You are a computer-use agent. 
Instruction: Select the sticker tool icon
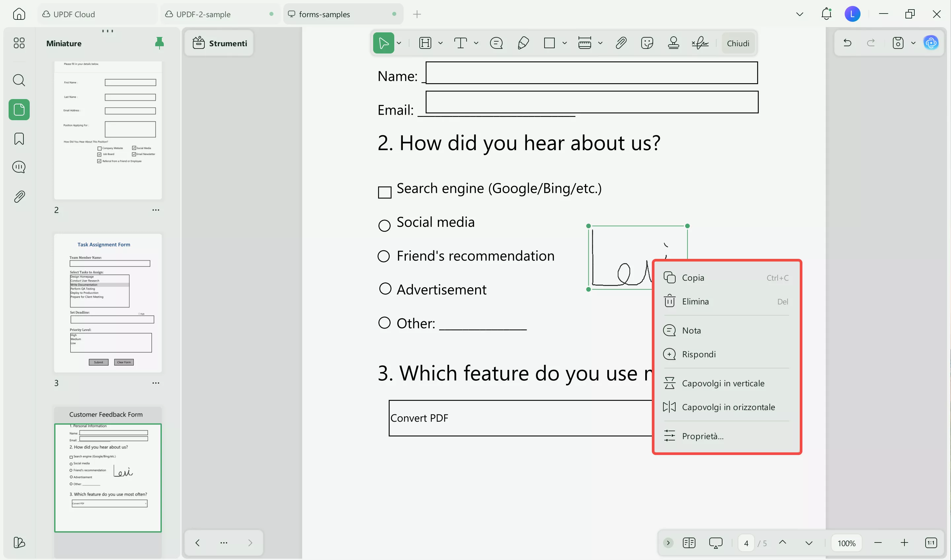click(647, 43)
